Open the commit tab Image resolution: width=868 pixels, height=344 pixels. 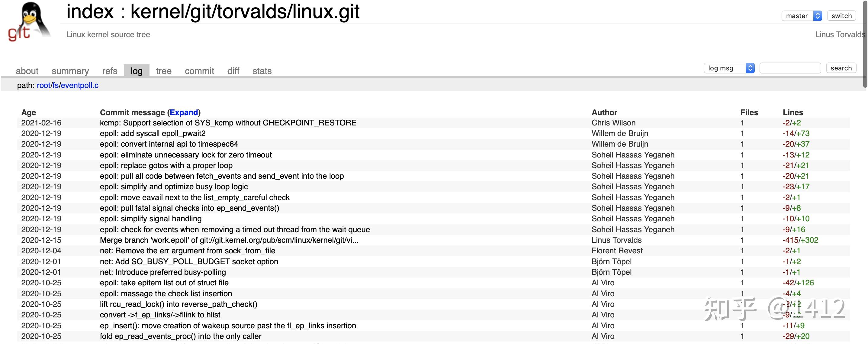point(199,71)
